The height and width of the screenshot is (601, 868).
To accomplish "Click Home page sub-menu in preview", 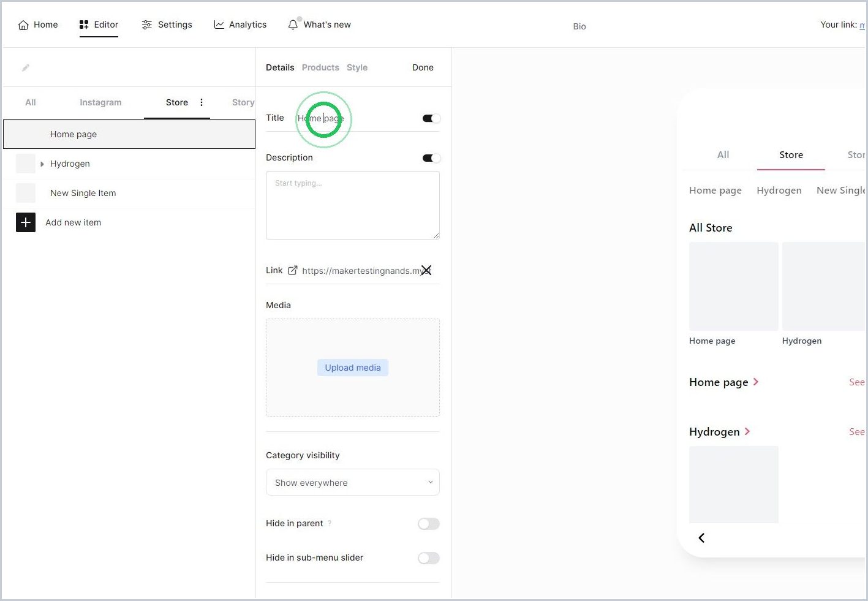I will click(x=715, y=190).
